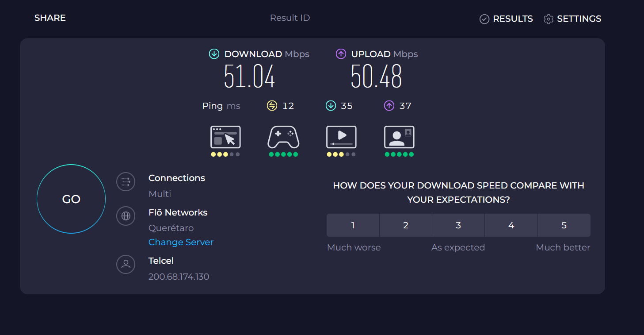Open the RESULTS page
The height and width of the screenshot is (335, 644).
pos(506,19)
